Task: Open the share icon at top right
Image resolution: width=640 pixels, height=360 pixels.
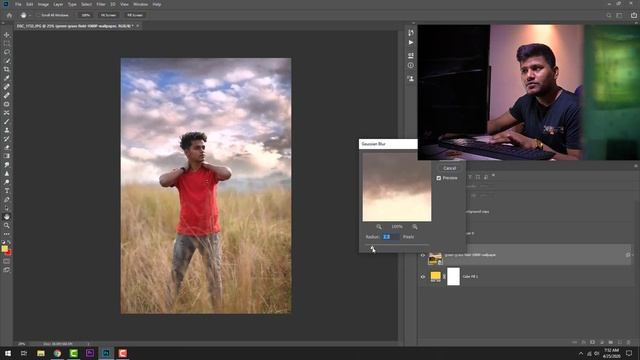Action: pos(634,15)
